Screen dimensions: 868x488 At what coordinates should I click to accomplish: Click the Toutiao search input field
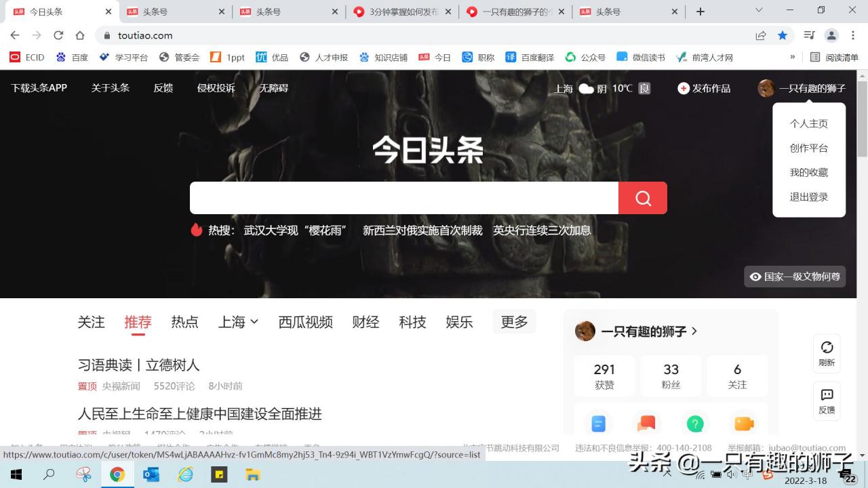(x=404, y=198)
